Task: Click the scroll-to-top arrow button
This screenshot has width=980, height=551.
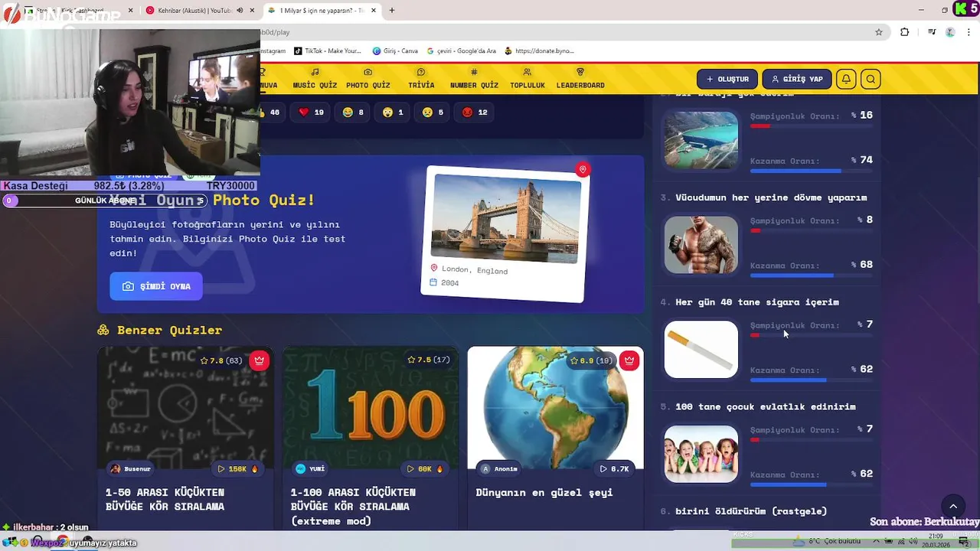Action: pyautogui.click(x=953, y=506)
